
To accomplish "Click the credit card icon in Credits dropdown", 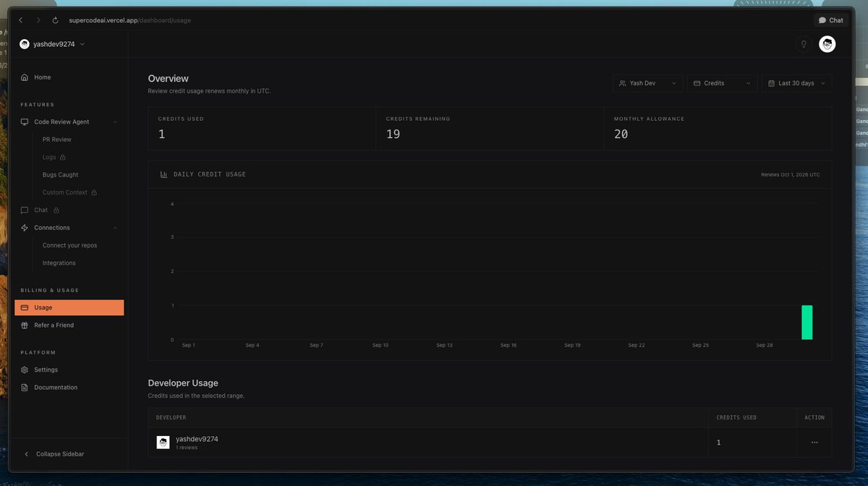I will [x=697, y=83].
